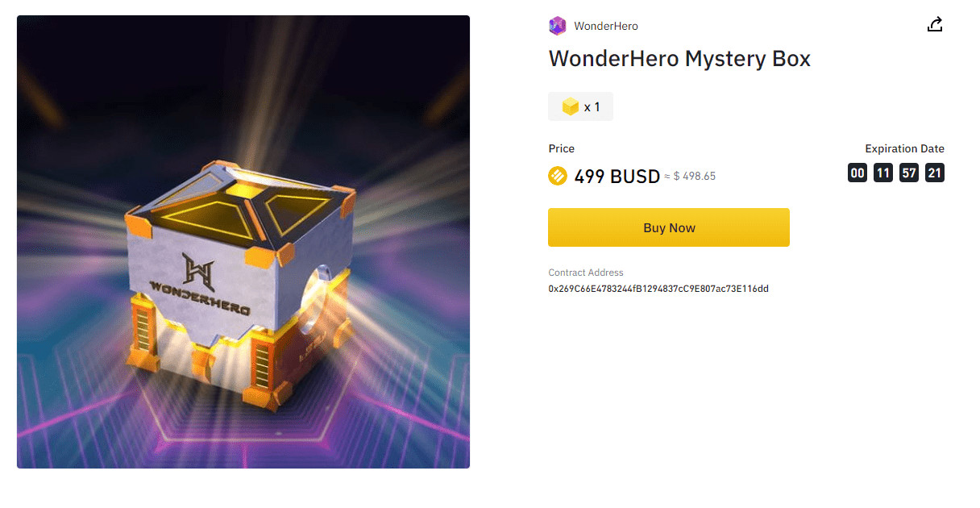980x508 pixels.
Task: Click the seconds digit 21 in countdown
Action: [935, 173]
